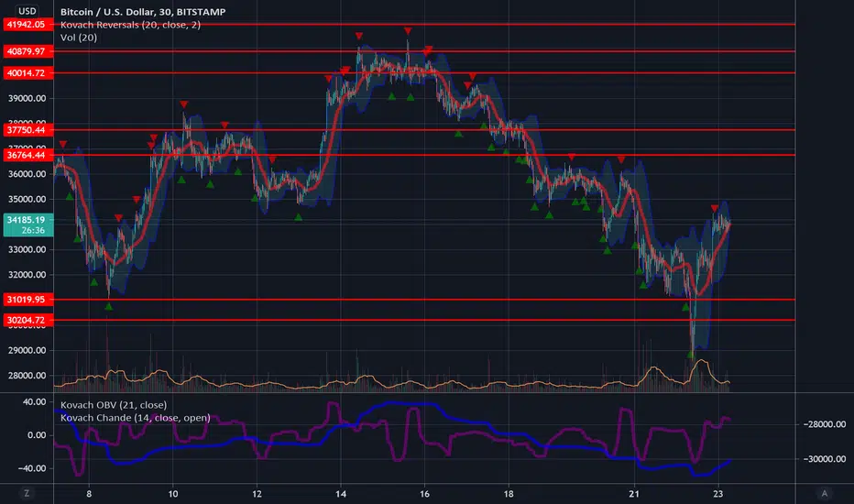Screen dimensions: 854x504
Task: Click the 40.00 oscillator axis value
Action: tap(34, 401)
